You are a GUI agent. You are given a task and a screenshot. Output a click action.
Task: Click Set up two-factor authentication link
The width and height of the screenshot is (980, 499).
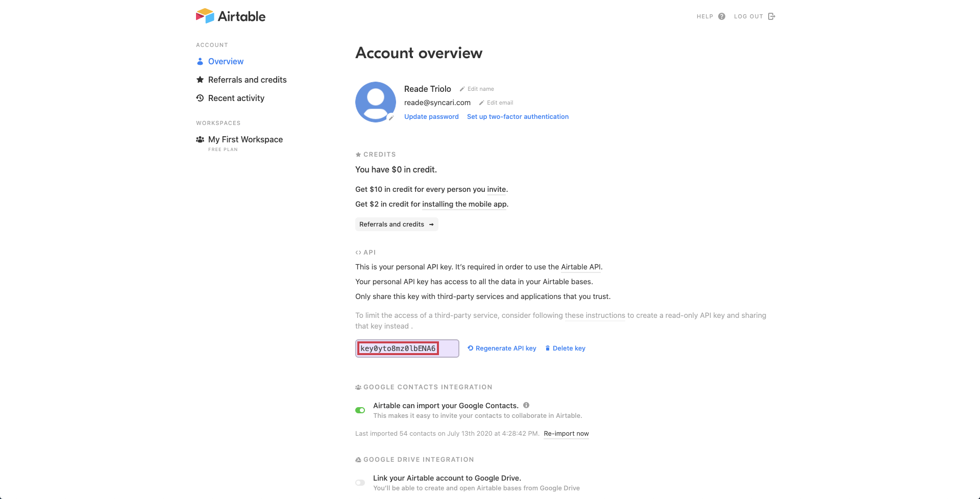(x=518, y=116)
